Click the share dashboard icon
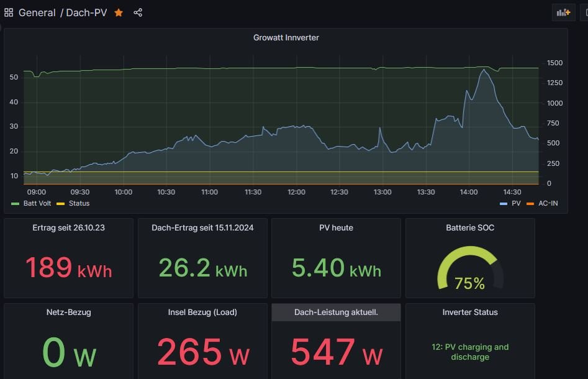588x379 pixels. [138, 12]
